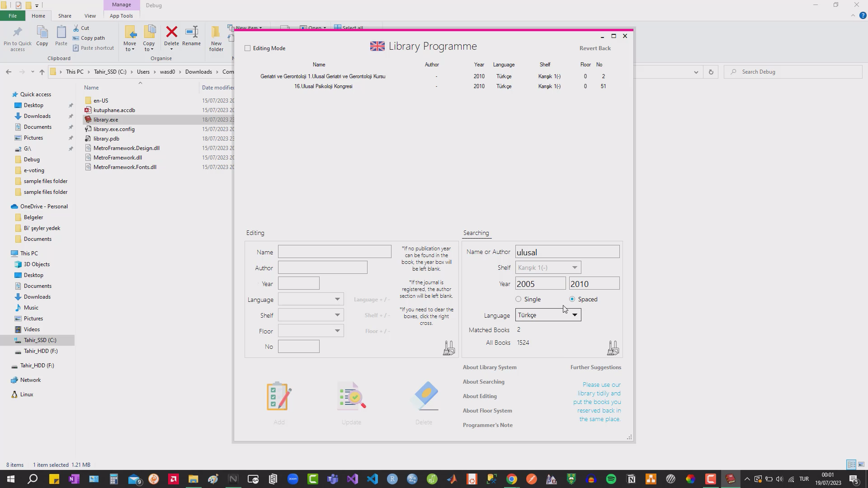Click the Explorer Up one level arrow

point(42,72)
